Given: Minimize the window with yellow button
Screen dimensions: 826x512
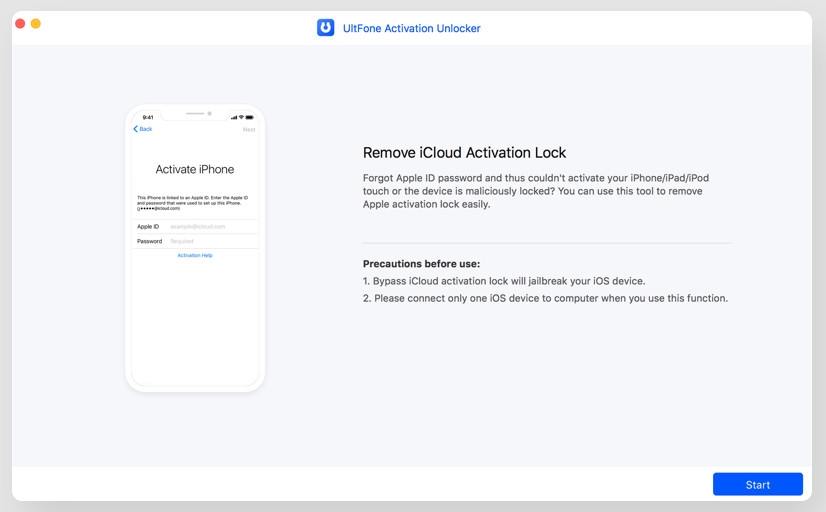Looking at the screenshot, I should pos(36,24).
